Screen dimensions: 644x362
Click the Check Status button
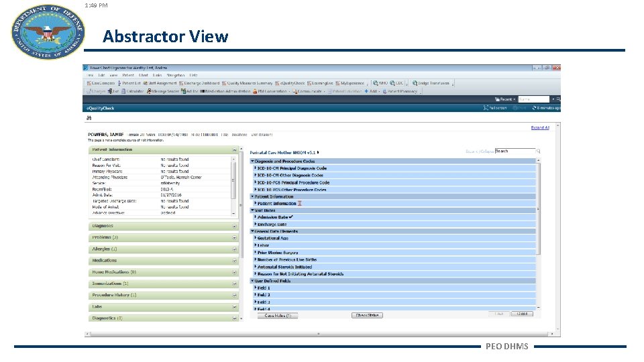pos(367,315)
